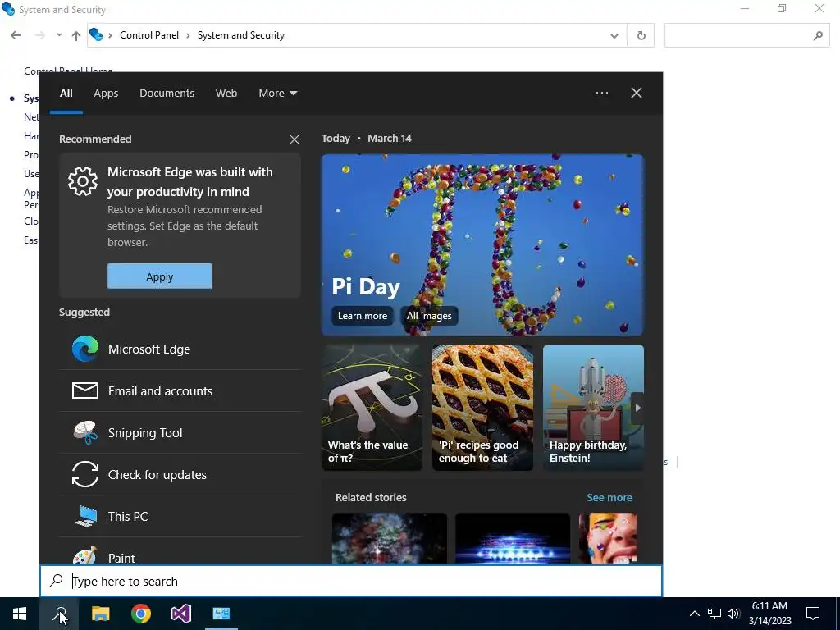The image size is (840, 630).
Task: Click the Pi Day main image
Action: (482, 244)
